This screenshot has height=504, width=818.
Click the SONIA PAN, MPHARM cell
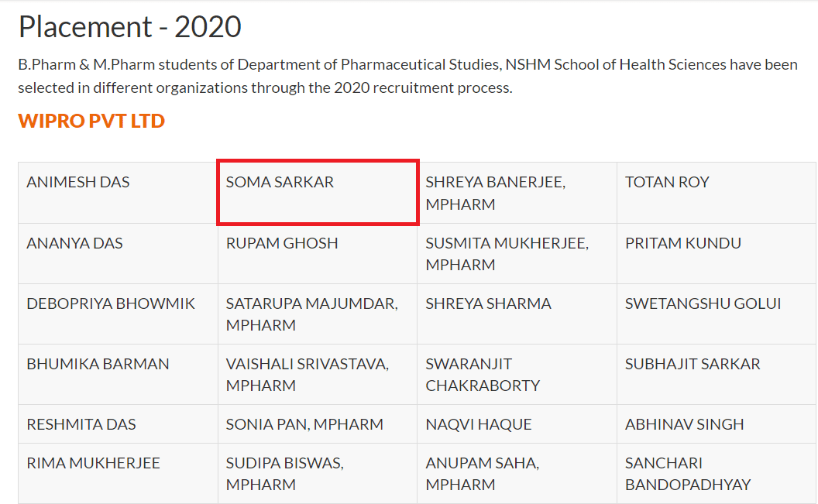[x=318, y=424]
